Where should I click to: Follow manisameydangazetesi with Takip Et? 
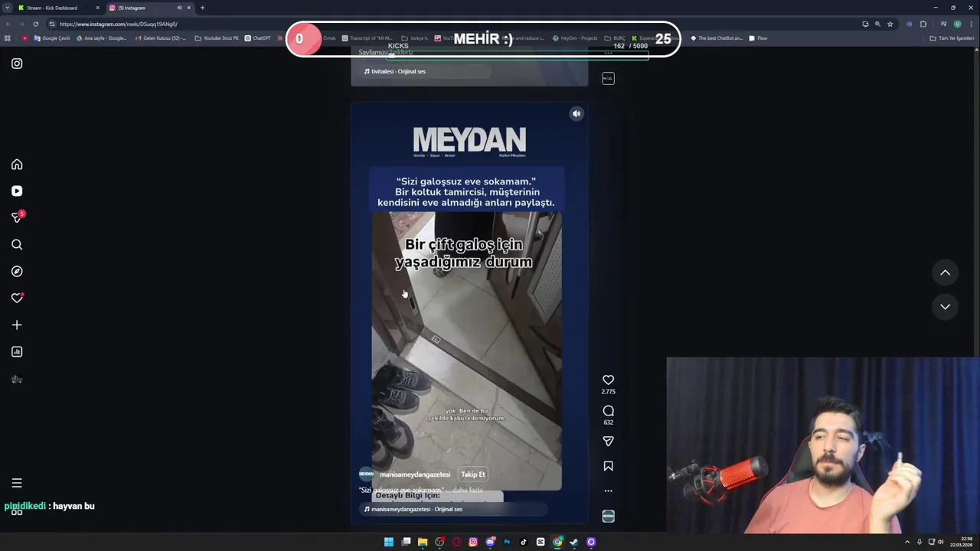click(473, 474)
